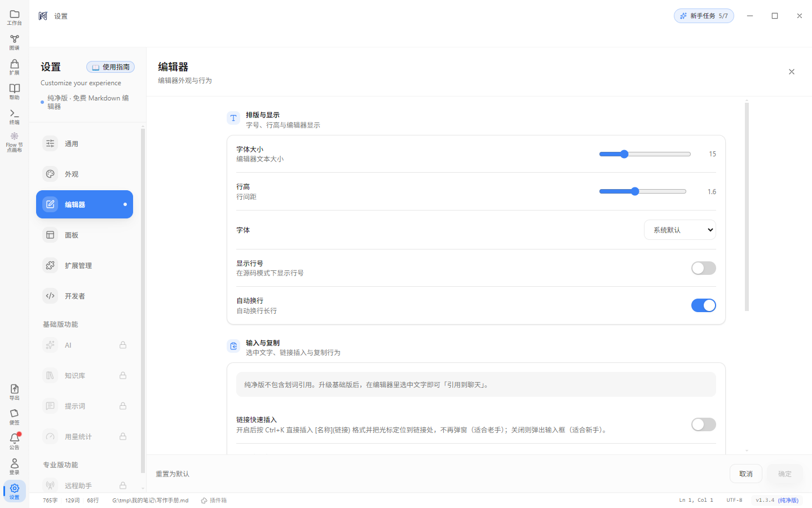Click the locked 远程助手 remote assistant item
The image size is (812, 508).
point(85,485)
